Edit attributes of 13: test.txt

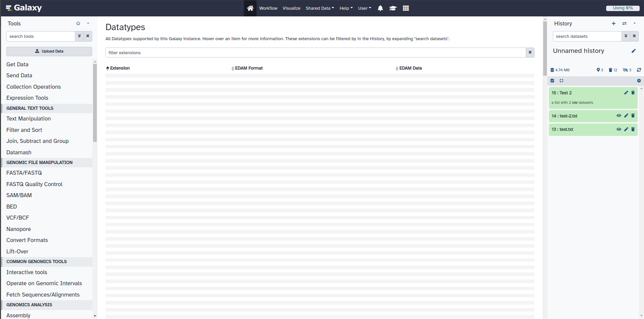(x=626, y=129)
